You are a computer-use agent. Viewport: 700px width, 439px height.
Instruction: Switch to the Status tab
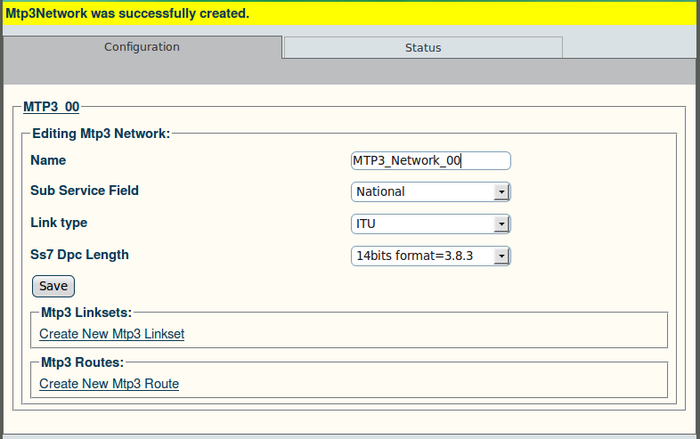[423, 47]
